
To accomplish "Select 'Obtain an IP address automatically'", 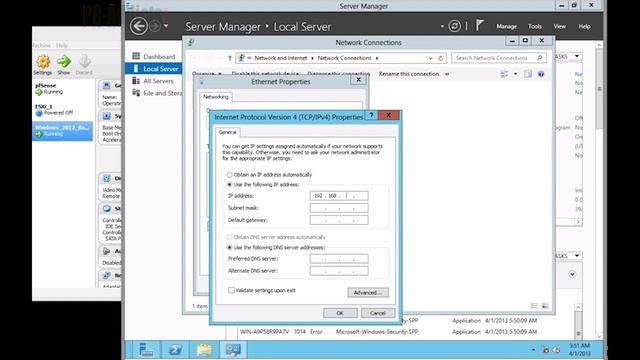I will [229, 175].
